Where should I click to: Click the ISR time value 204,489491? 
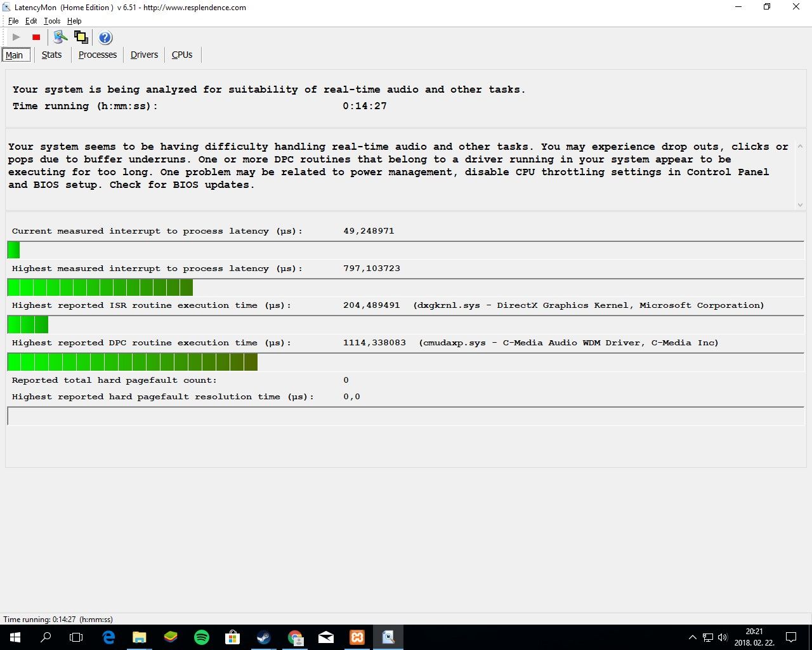pyautogui.click(x=372, y=305)
